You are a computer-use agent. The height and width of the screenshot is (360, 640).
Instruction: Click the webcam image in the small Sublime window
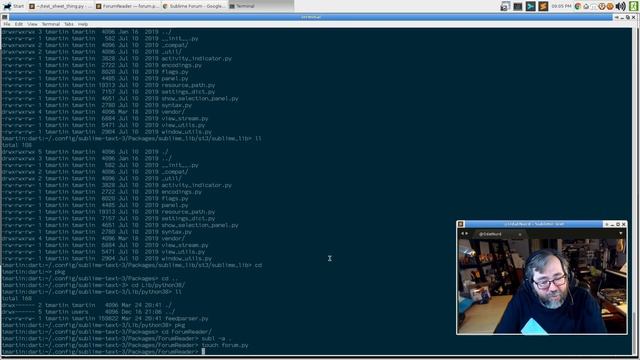(x=542, y=286)
